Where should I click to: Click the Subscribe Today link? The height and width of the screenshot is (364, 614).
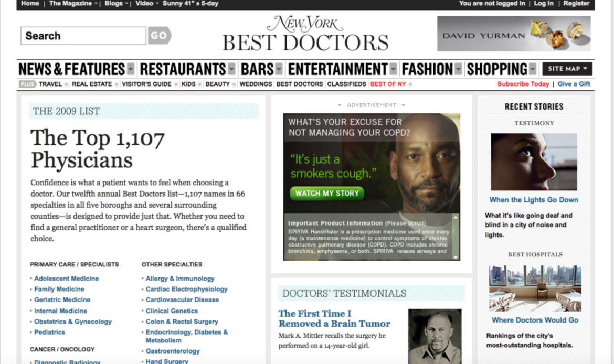(x=523, y=84)
